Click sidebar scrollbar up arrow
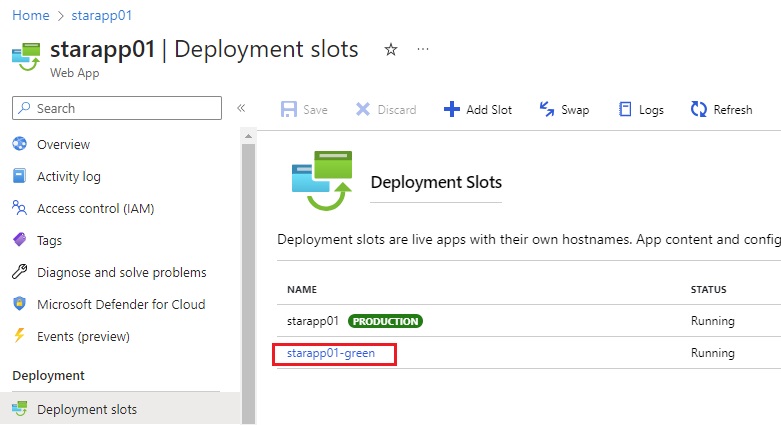Viewport: 781px width, 425px height. (x=248, y=136)
